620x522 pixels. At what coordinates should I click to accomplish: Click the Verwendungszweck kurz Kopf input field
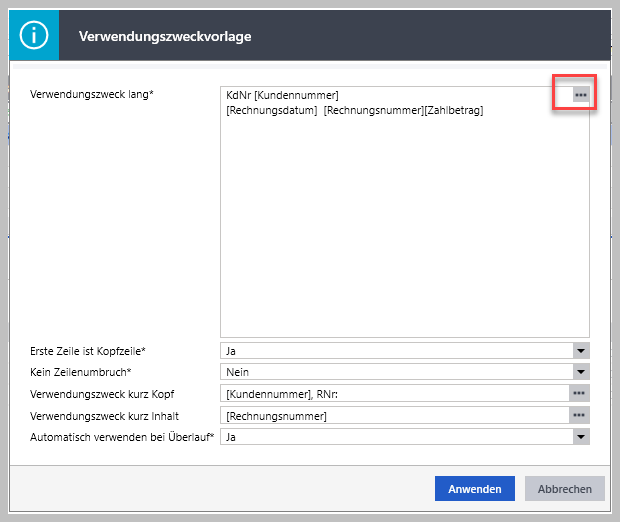[395, 393]
